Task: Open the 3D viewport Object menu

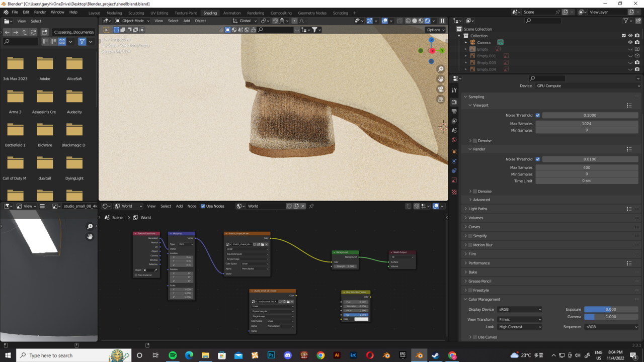Action: (x=200, y=21)
